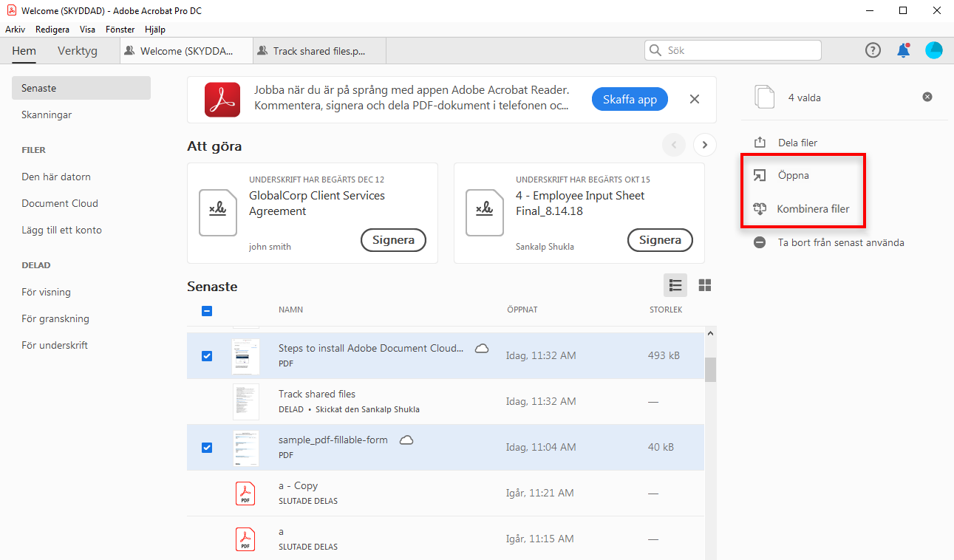Click the signature icon on GlobalCorp card
Image resolution: width=954 pixels, height=560 pixels.
tap(218, 214)
